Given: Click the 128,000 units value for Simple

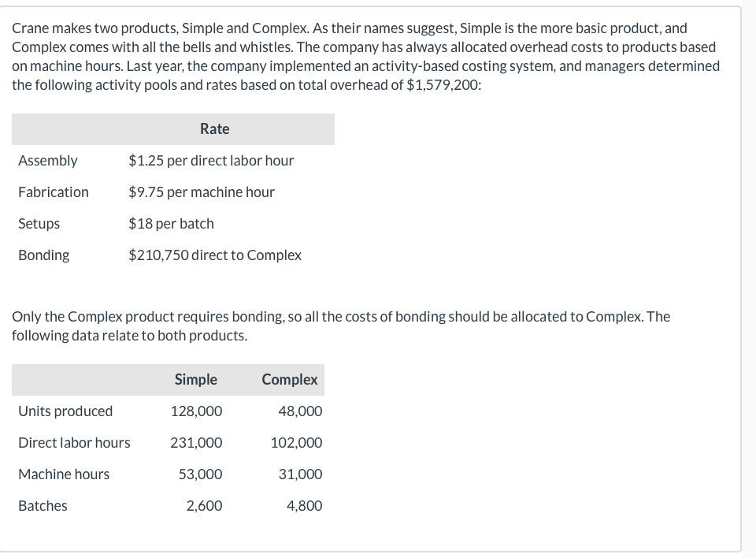Looking at the screenshot, I should coord(196,411).
